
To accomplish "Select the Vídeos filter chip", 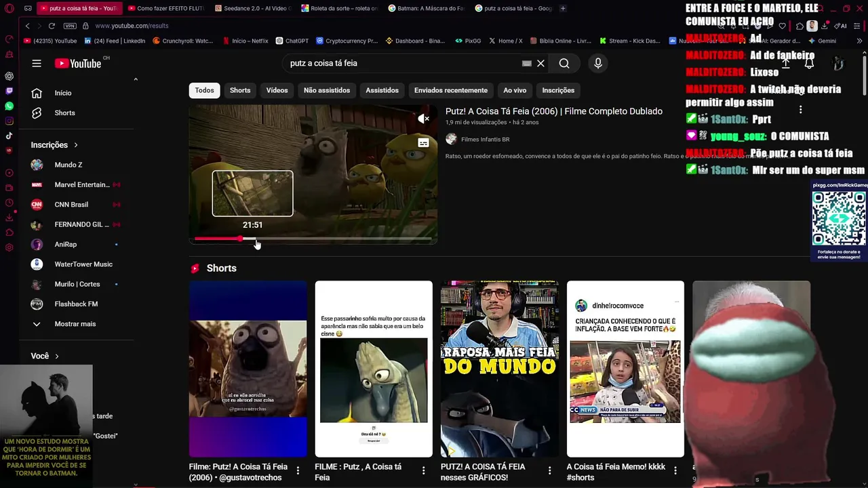I will click(x=277, y=90).
